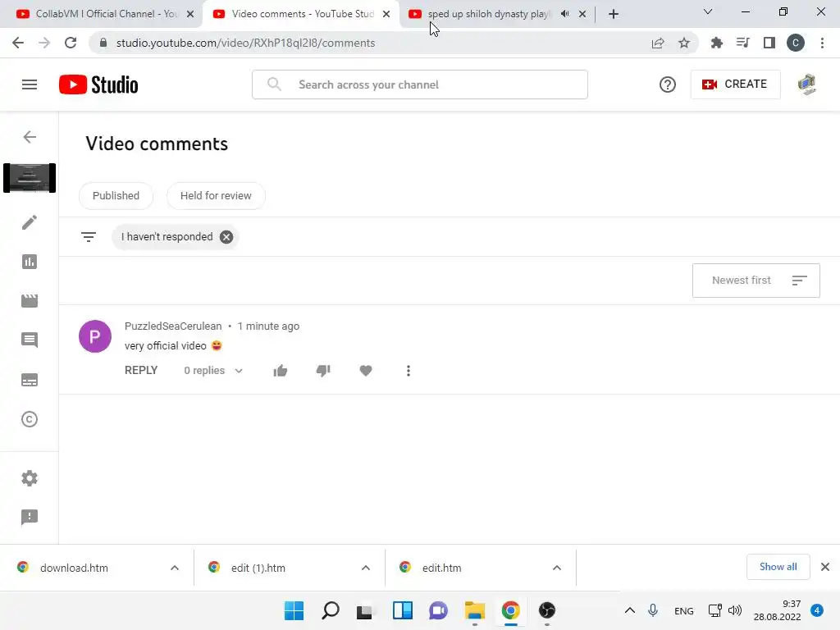Open the Newest first sort dropdown
840x630 pixels.
pos(756,281)
